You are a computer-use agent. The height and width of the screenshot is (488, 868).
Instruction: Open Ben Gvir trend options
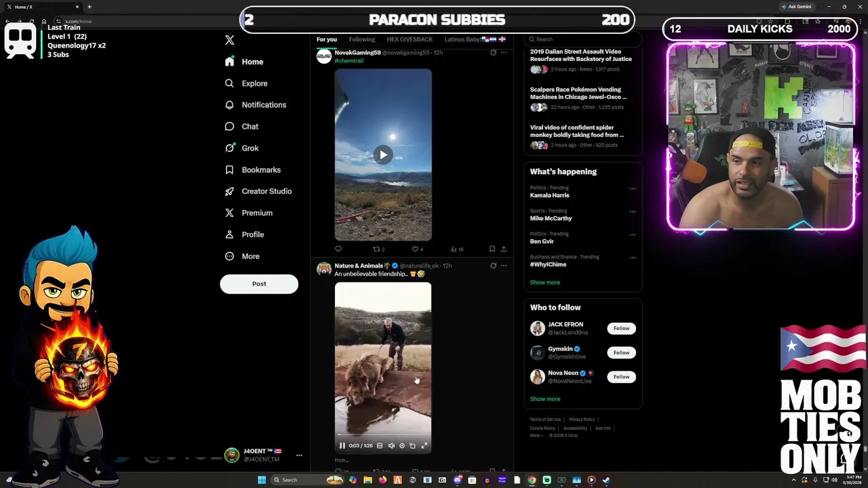[632, 235]
